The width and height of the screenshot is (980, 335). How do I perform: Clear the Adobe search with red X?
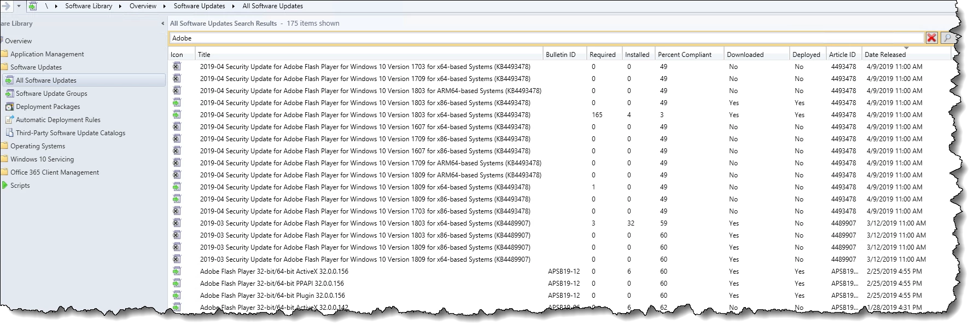click(x=931, y=38)
